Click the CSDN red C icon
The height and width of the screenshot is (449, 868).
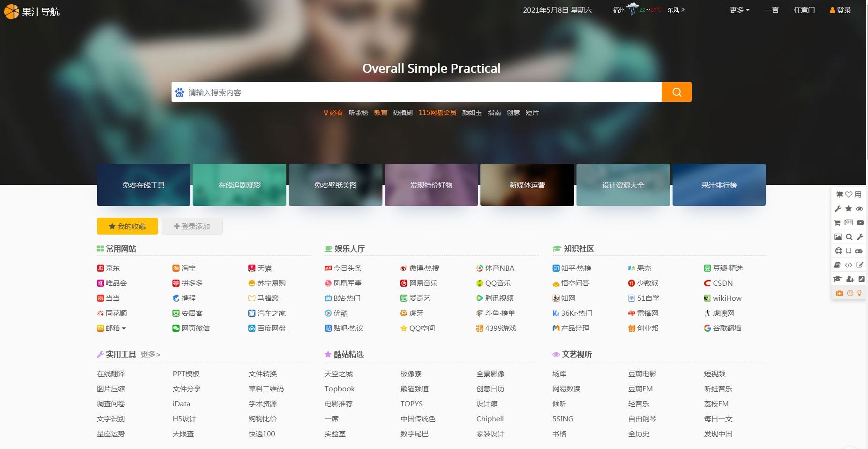point(707,283)
